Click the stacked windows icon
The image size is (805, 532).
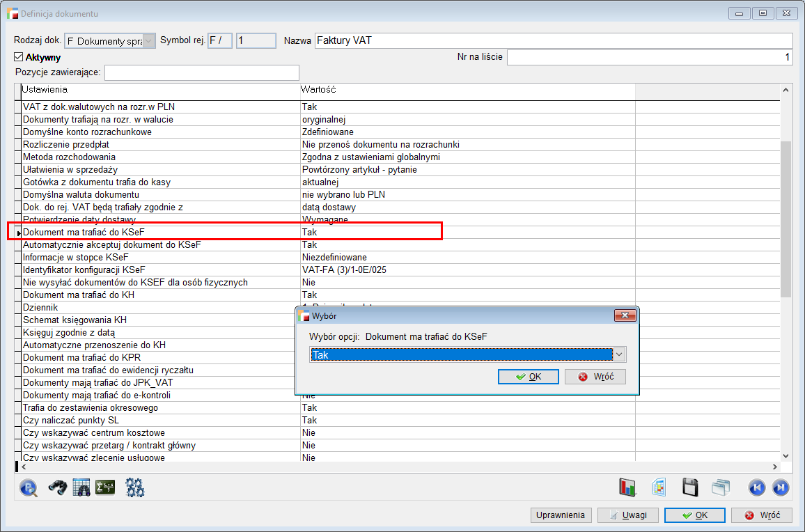coord(720,487)
